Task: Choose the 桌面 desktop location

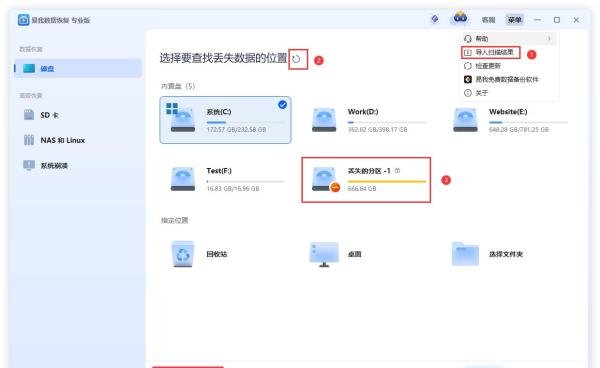Action: (336, 254)
